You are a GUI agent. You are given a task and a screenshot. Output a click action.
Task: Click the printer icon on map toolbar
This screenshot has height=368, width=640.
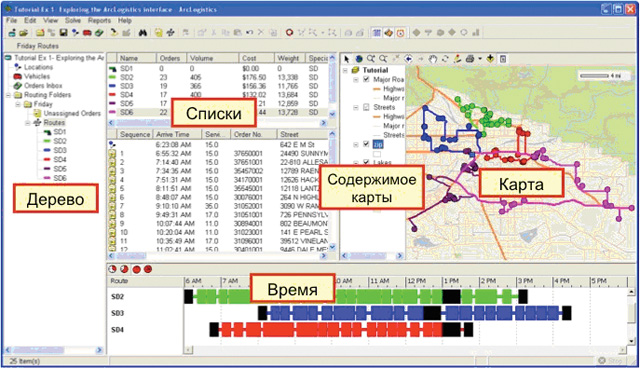pos(470,59)
